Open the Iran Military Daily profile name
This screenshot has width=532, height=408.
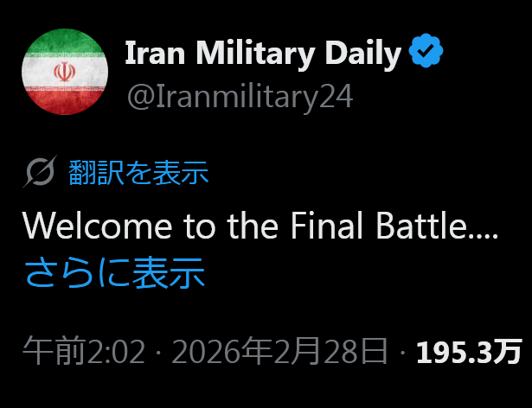point(263,54)
